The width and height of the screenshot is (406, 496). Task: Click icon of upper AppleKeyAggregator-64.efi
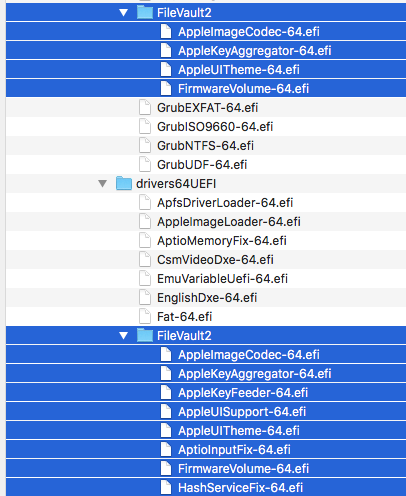pos(166,51)
